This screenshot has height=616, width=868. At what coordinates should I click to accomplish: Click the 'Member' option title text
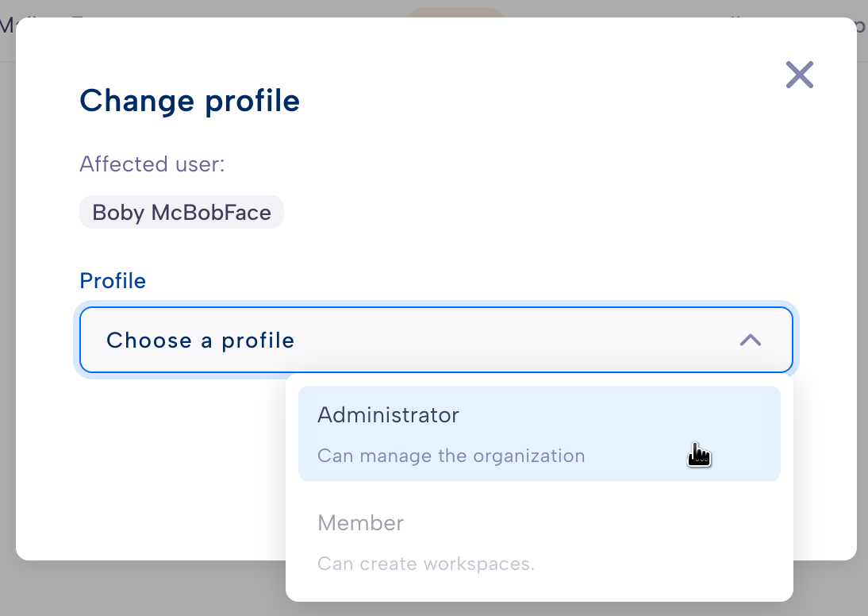360,523
